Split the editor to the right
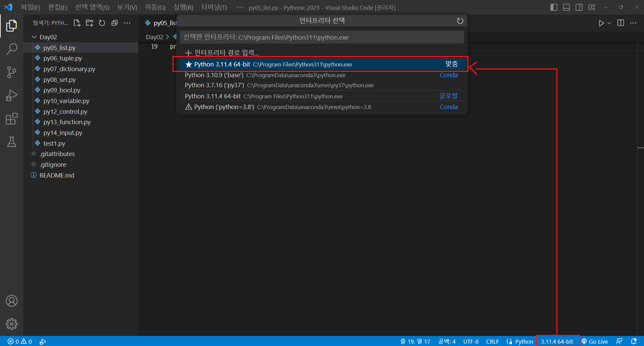This screenshot has width=644, height=346. (621, 23)
